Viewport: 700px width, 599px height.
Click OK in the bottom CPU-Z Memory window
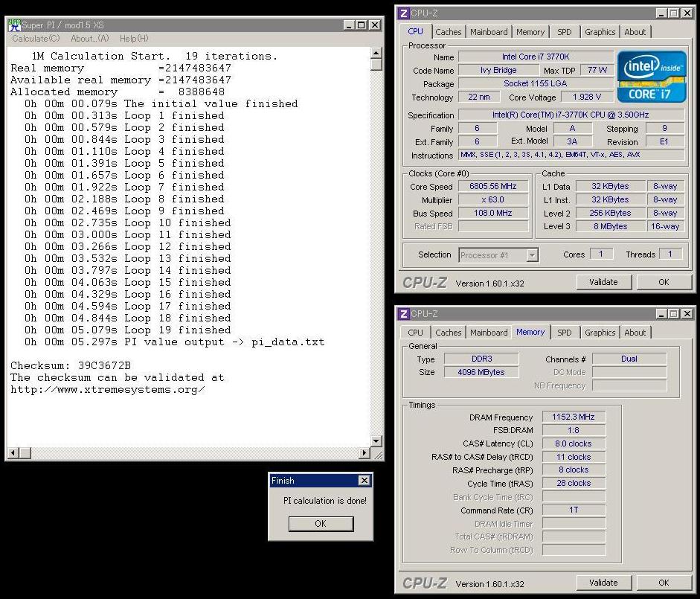[664, 583]
